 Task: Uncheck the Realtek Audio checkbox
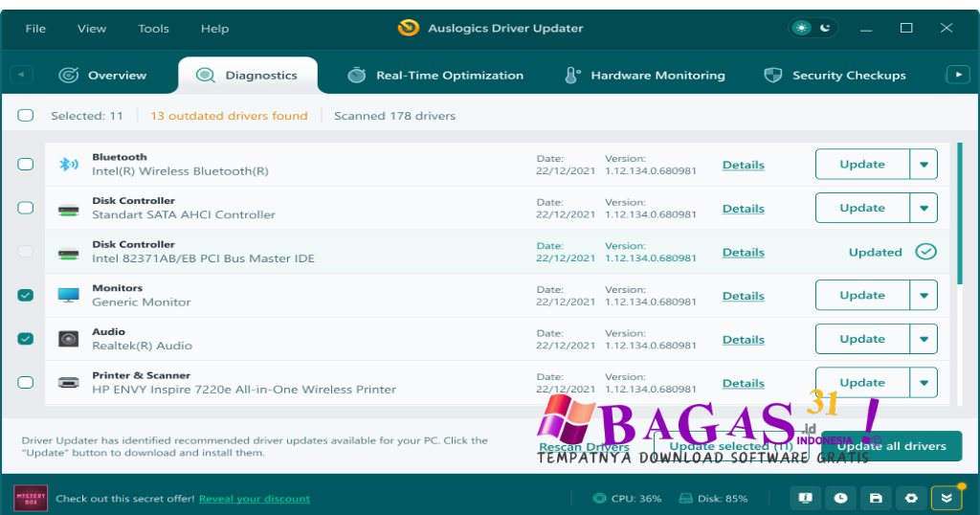pos(26,339)
